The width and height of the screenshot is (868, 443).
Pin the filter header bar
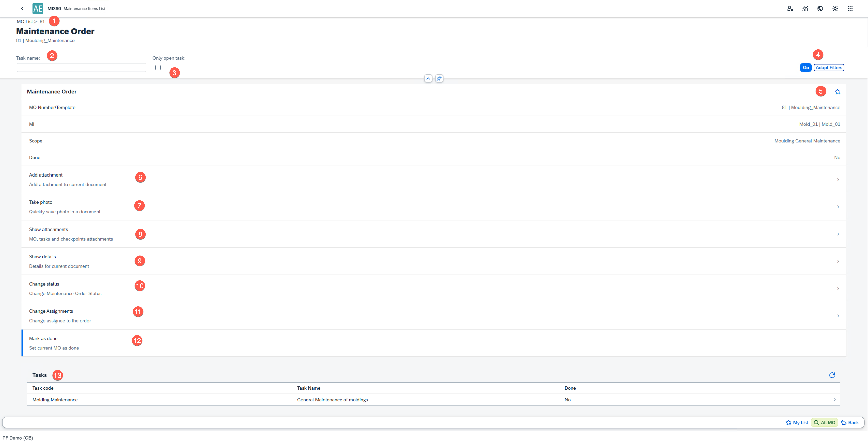tap(439, 78)
